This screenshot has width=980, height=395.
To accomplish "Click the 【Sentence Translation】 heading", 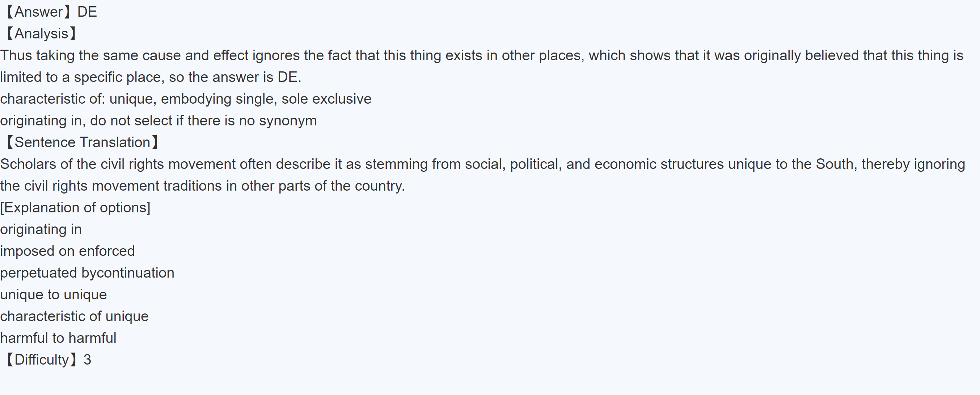I will tap(82, 142).
